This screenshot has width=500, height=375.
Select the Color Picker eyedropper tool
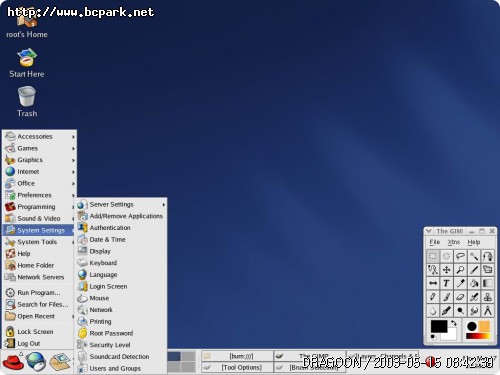tap(460, 283)
